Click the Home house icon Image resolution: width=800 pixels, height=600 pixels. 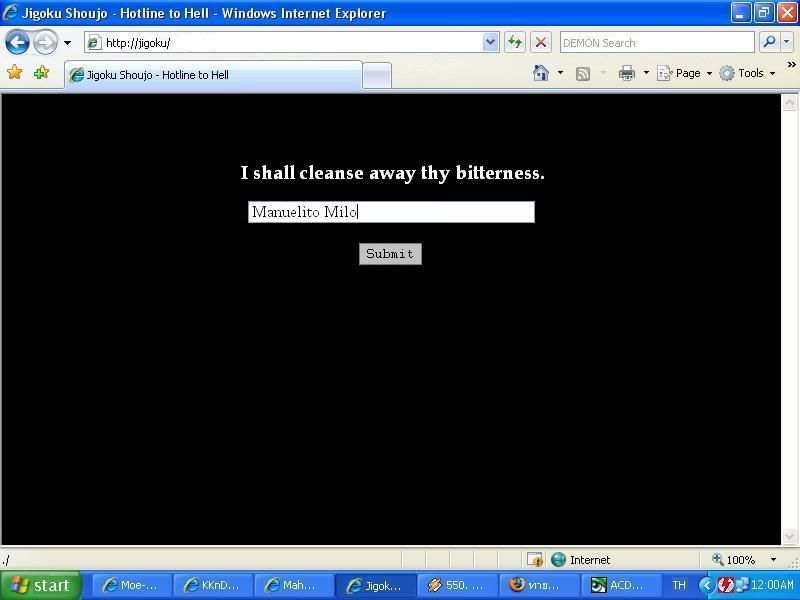541,73
